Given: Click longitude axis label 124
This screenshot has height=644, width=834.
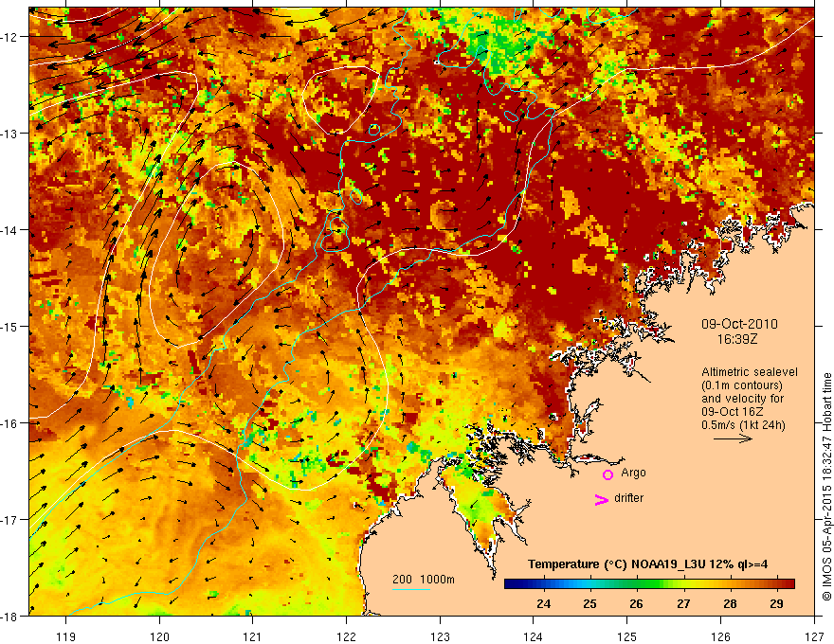Looking at the screenshot, I should (534, 636).
